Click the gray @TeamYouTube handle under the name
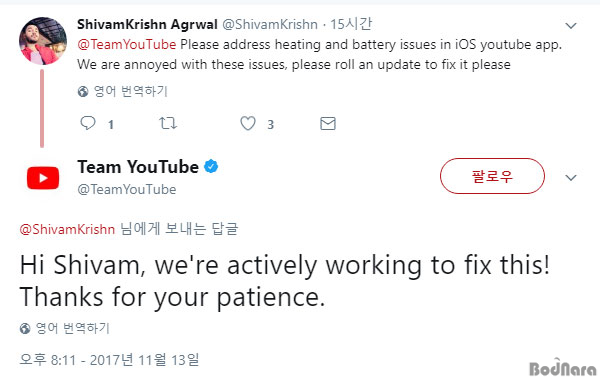600x379 pixels. pyautogui.click(x=127, y=189)
